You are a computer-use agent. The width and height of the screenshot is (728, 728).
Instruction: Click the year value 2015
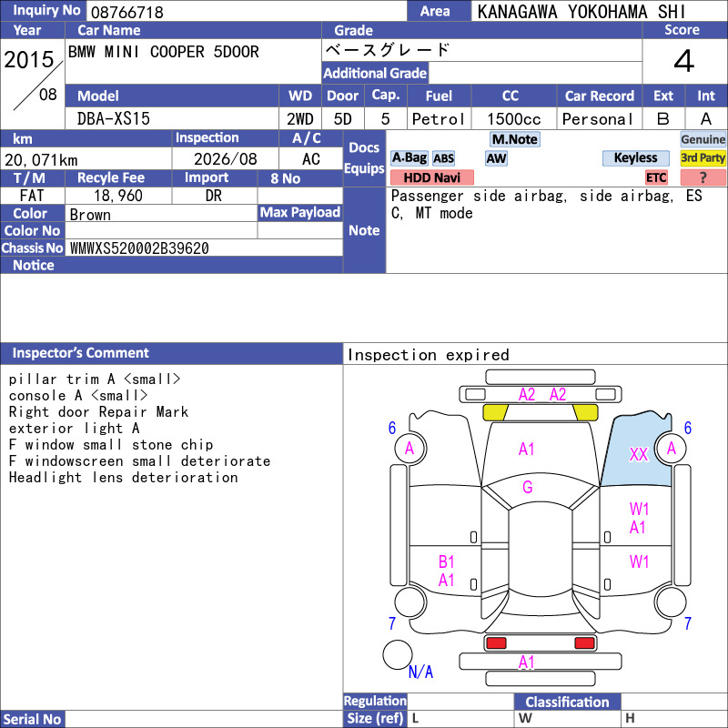coord(29,60)
